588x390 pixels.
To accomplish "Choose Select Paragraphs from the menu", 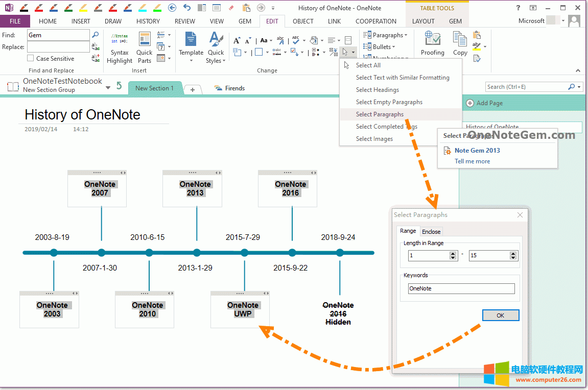I will tap(380, 114).
